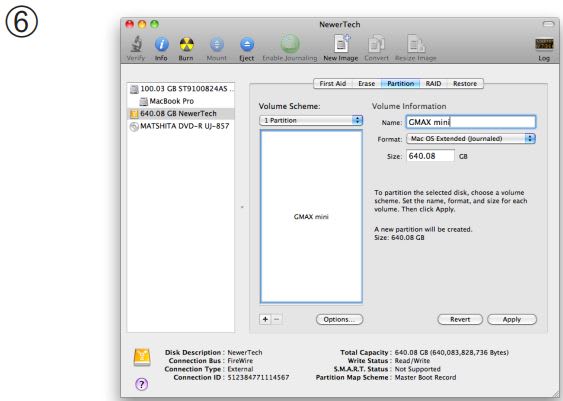The image size is (563, 401).
Task: Click the Resize Image toolbar icon
Action: point(416,44)
